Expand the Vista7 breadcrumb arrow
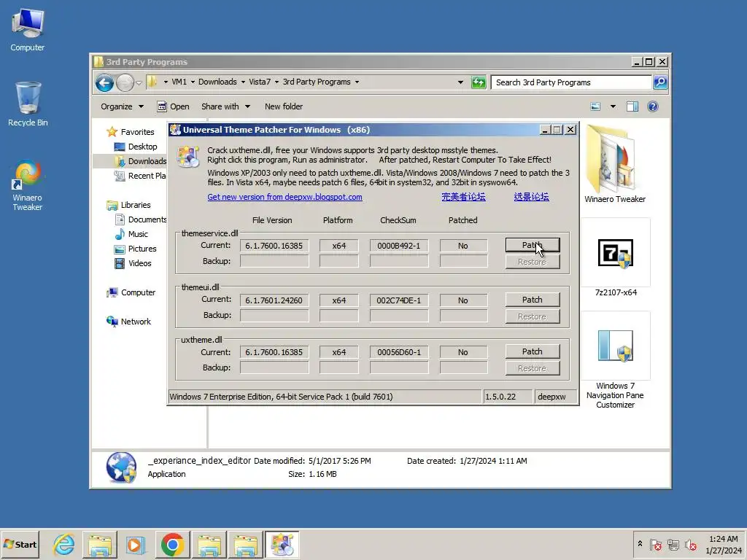The width and height of the screenshot is (747, 560). (276, 82)
